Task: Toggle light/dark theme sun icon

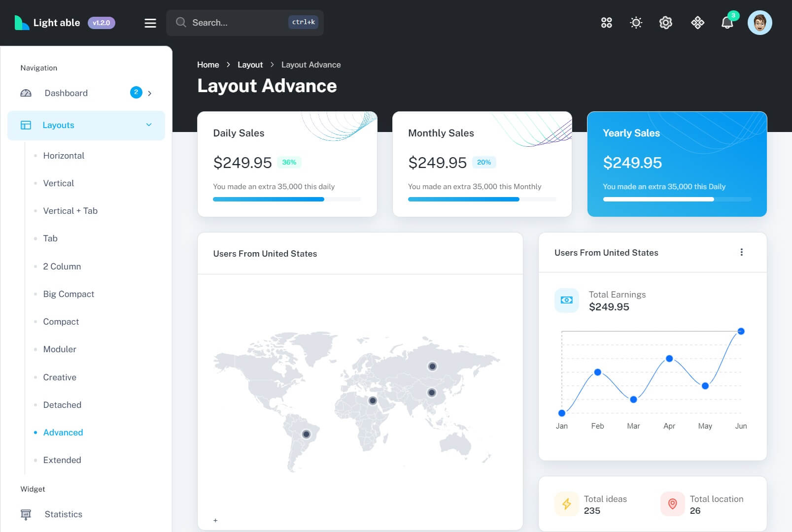Action: point(636,23)
